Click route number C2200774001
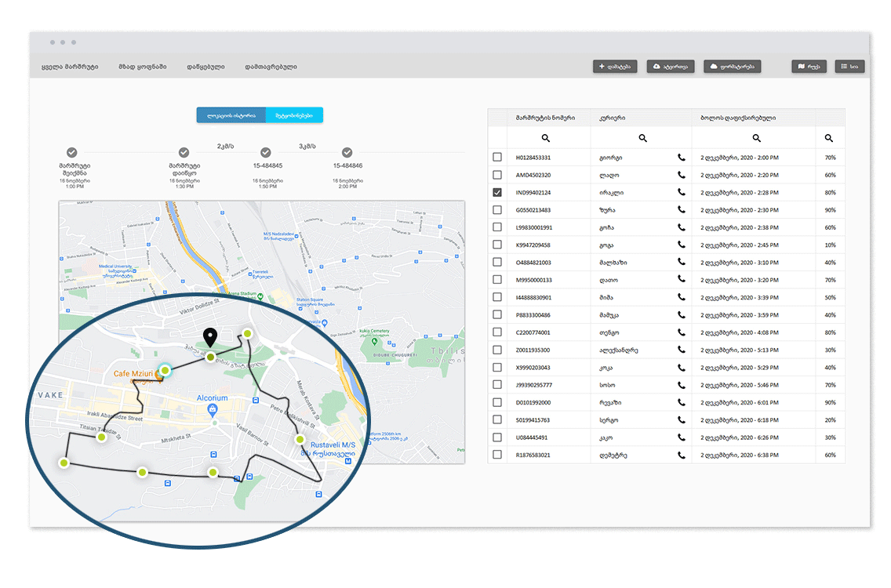Viewport: 891px width, 588px height. pyautogui.click(x=533, y=332)
